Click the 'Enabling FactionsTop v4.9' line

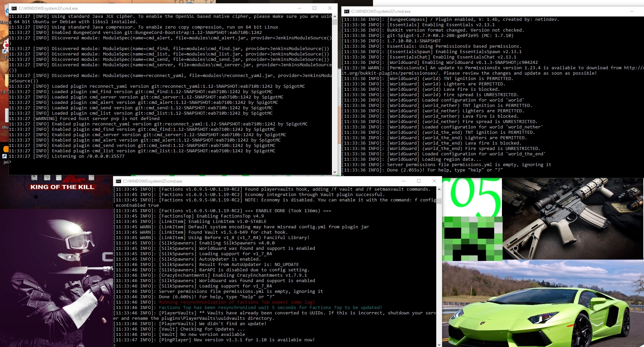189,216
